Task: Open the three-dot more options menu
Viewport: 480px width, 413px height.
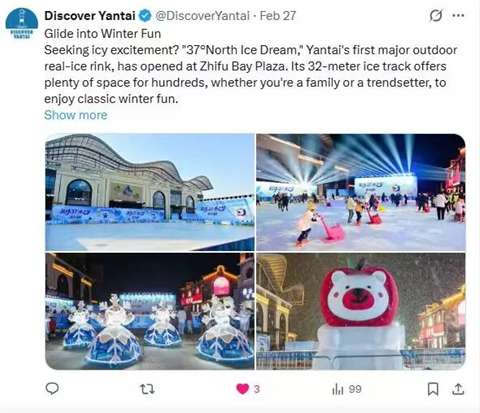Action: pyautogui.click(x=458, y=15)
